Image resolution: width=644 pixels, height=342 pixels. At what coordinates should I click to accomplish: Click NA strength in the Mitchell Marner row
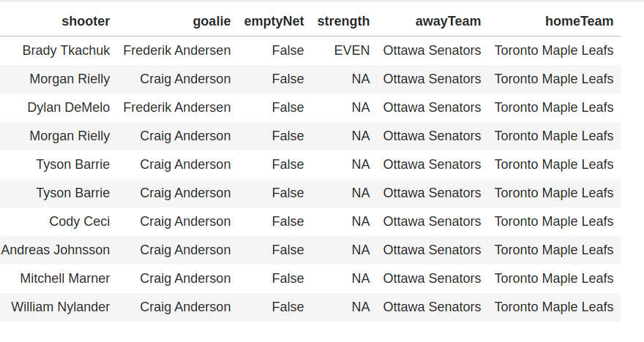(x=361, y=278)
